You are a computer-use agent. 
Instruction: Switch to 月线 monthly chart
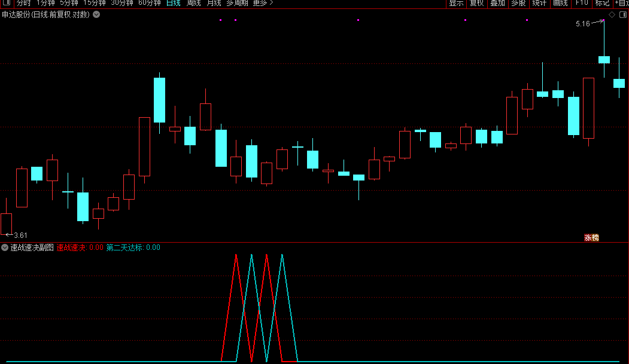214,3
